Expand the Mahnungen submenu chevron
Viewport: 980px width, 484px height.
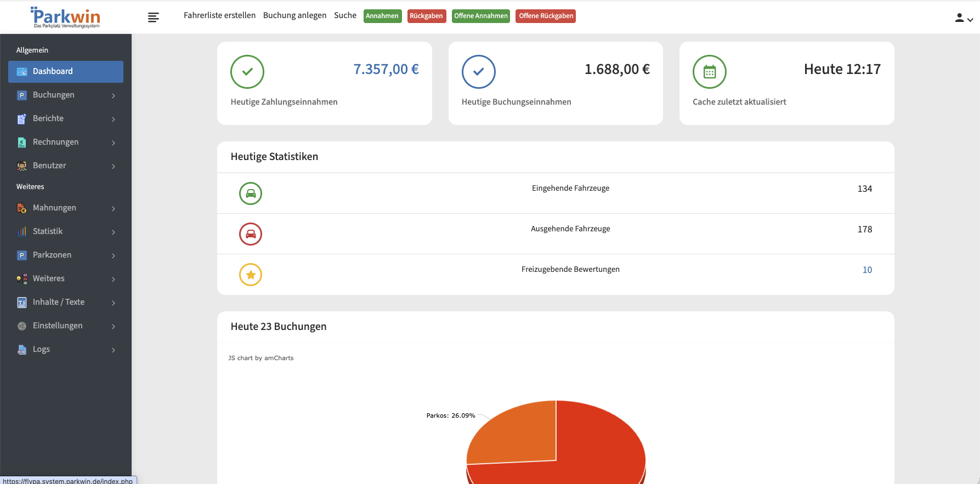click(x=114, y=209)
